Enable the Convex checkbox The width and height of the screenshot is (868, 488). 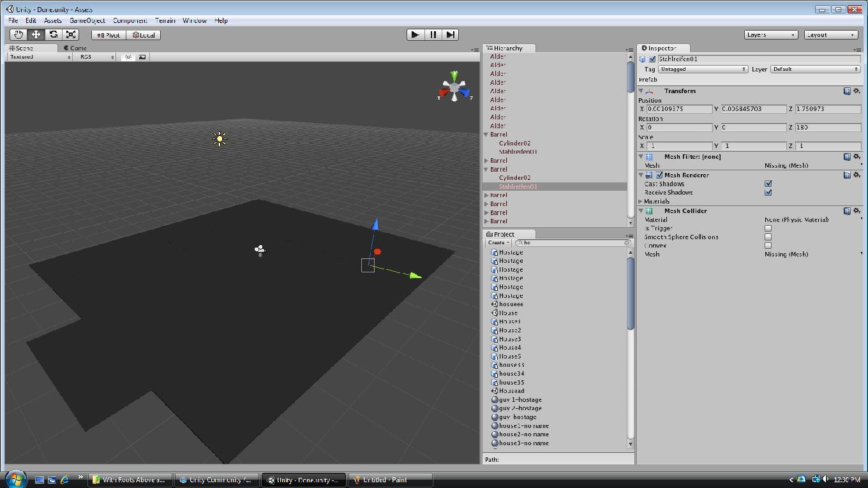768,245
